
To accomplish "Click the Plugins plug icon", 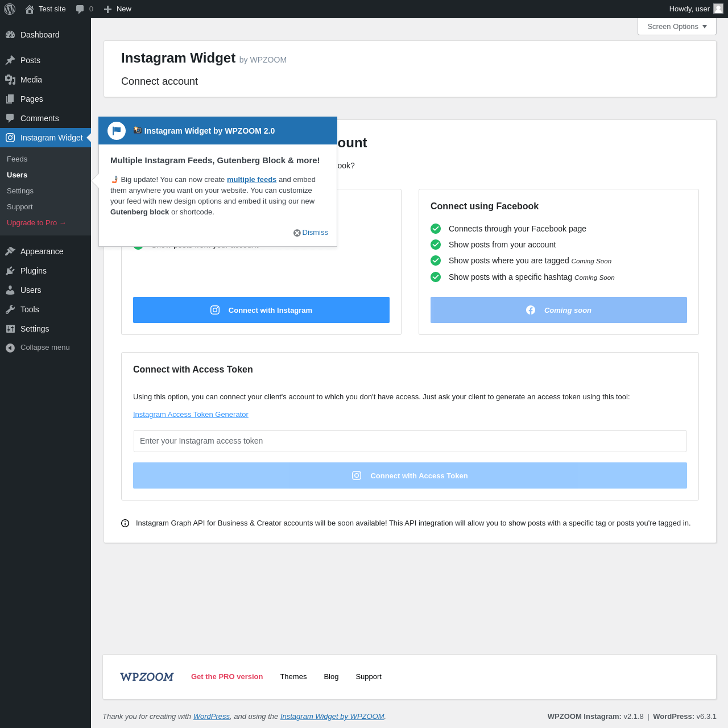I will [10, 271].
